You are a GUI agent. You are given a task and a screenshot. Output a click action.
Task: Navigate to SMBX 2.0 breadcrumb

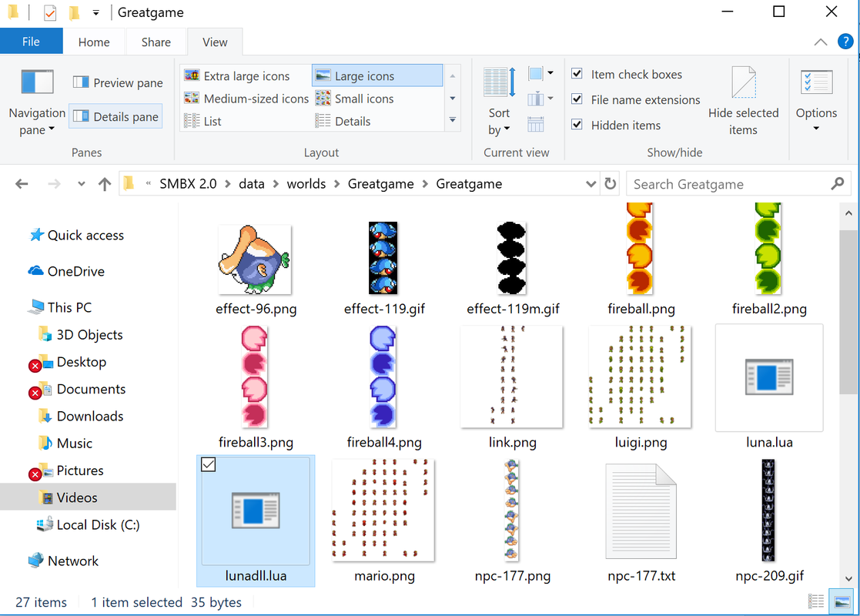pyautogui.click(x=188, y=184)
